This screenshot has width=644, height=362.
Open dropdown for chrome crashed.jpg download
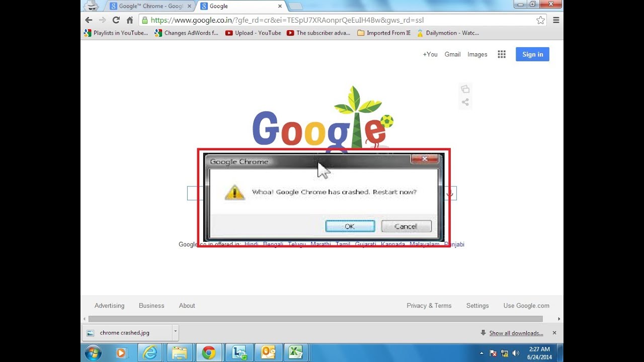point(175,332)
